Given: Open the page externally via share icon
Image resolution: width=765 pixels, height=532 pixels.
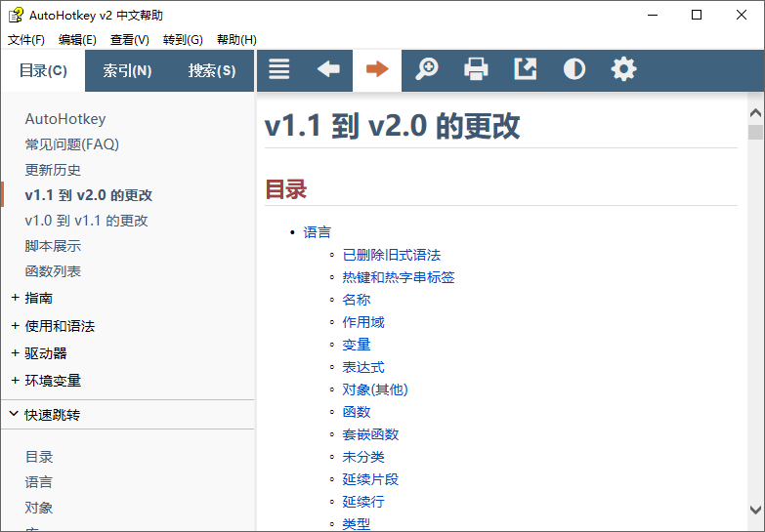Looking at the screenshot, I should pyautogui.click(x=526, y=69).
